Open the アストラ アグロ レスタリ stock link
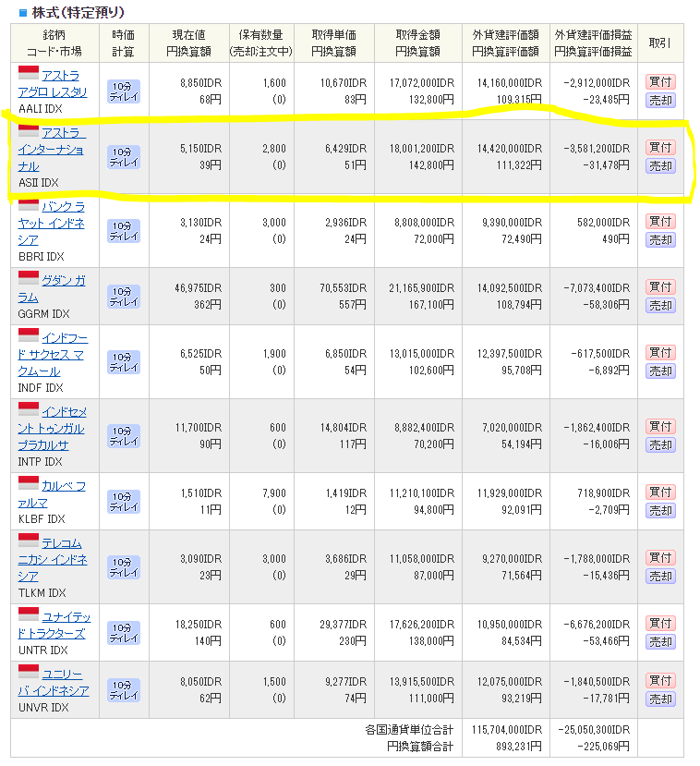The image size is (700, 766). pyautogui.click(x=53, y=83)
